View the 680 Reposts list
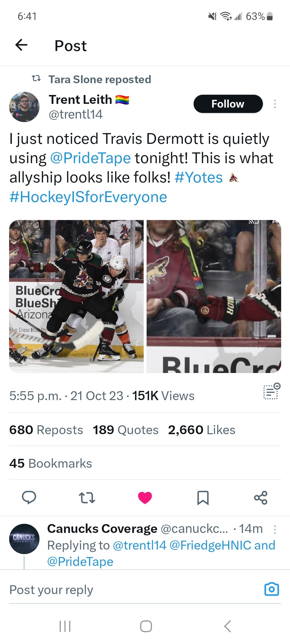 point(46,430)
